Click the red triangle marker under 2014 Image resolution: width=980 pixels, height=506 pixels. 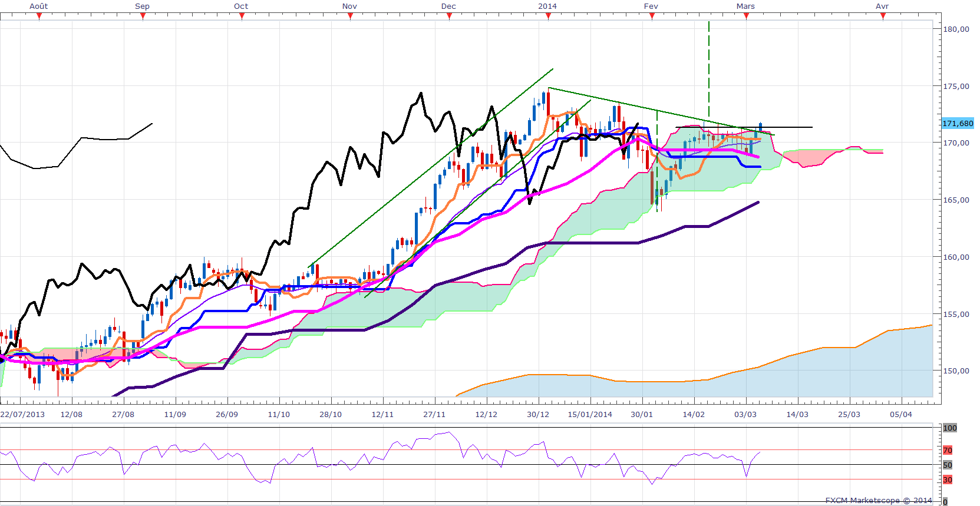pyautogui.click(x=549, y=16)
